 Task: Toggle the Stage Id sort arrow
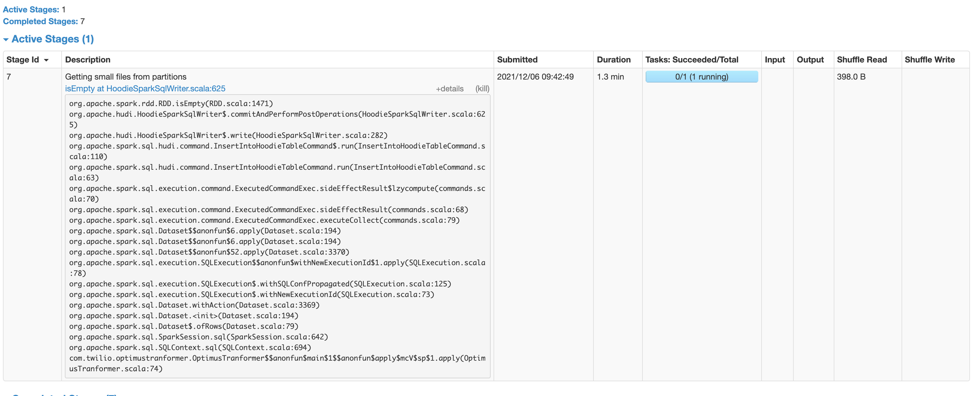[47, 60]
